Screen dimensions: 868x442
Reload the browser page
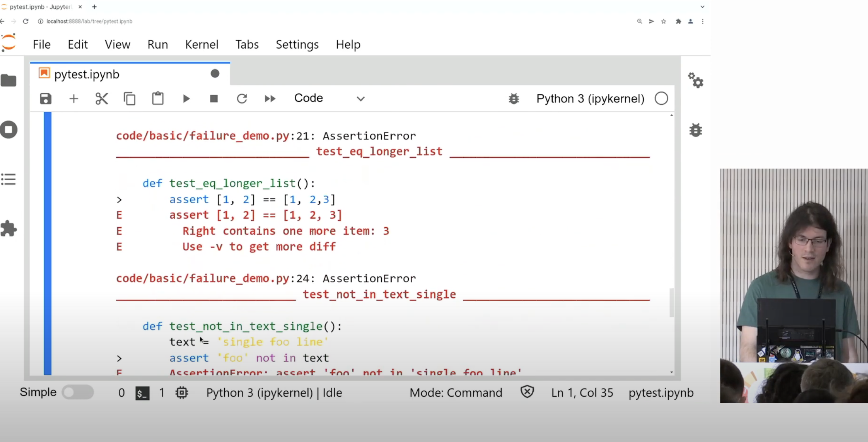tap(26, 21)
